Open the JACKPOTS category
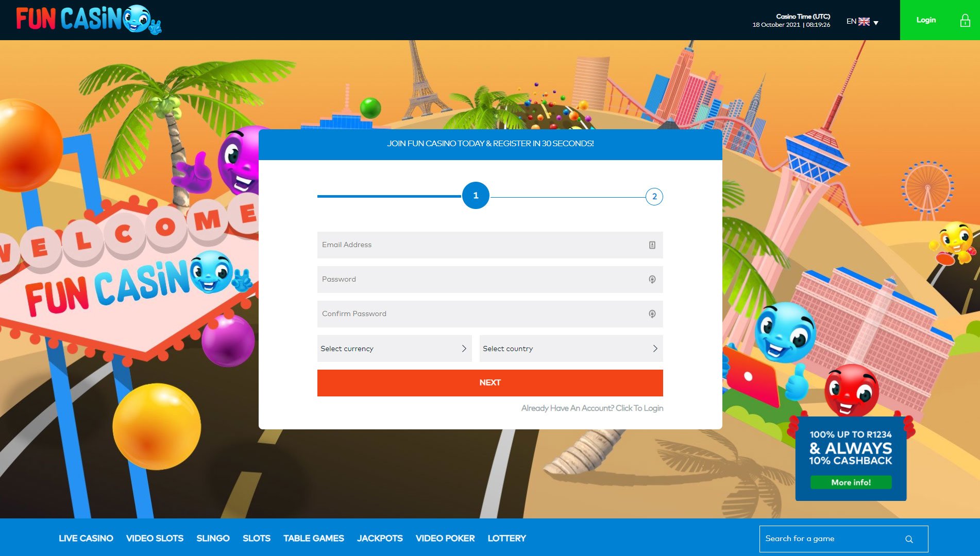Viewport: 980px width, 556px height. point(380,538)
